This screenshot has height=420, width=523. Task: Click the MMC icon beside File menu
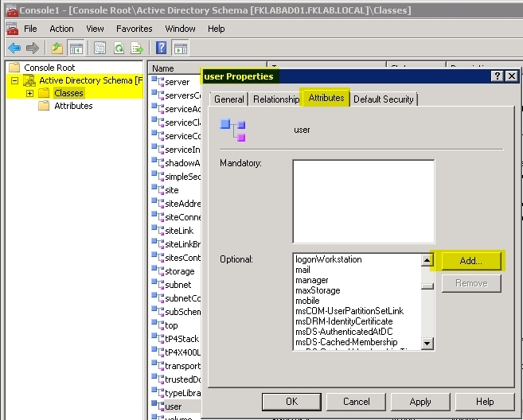[13, 29]
